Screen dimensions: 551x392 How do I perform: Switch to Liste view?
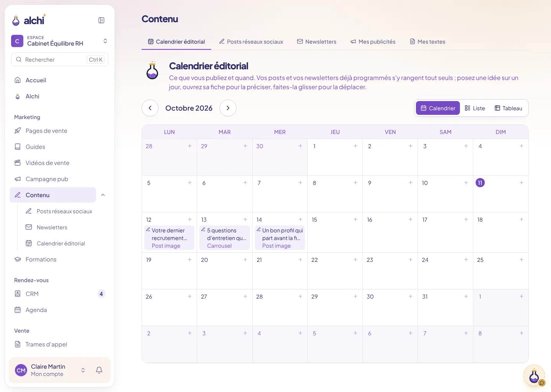[475, 108]
